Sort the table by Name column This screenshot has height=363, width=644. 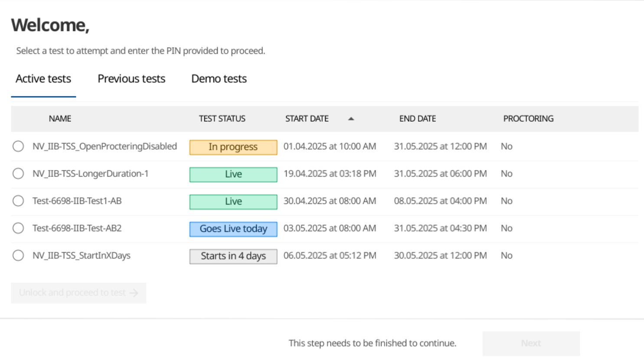pos(59,118)
